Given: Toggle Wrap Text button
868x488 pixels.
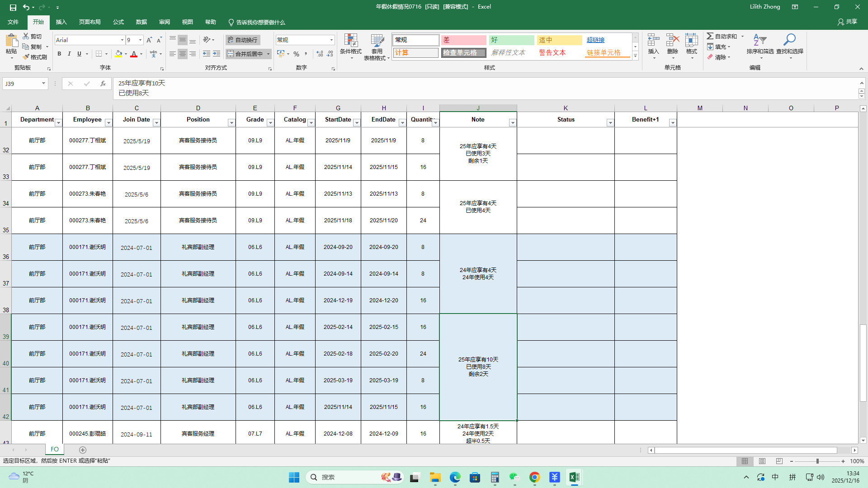Looking at the screenshot, I should click(x=243, y=40).
